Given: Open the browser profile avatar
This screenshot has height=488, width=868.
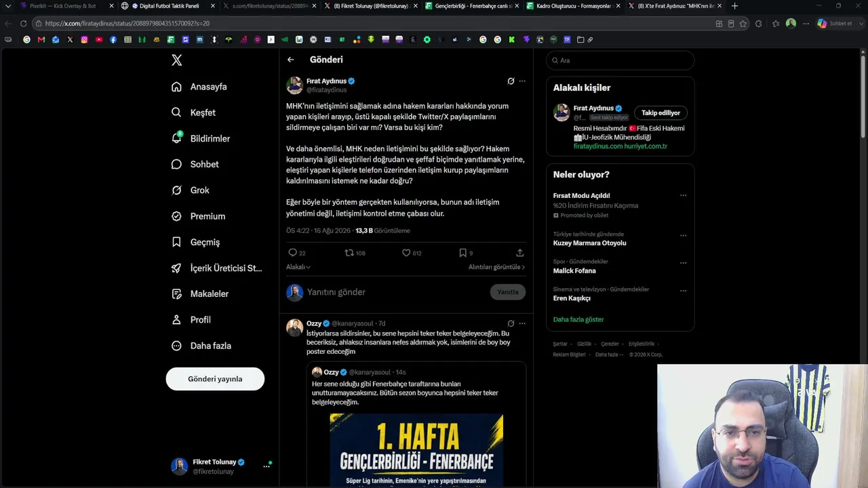Looking at the screenshot, I should pos(791,23).
